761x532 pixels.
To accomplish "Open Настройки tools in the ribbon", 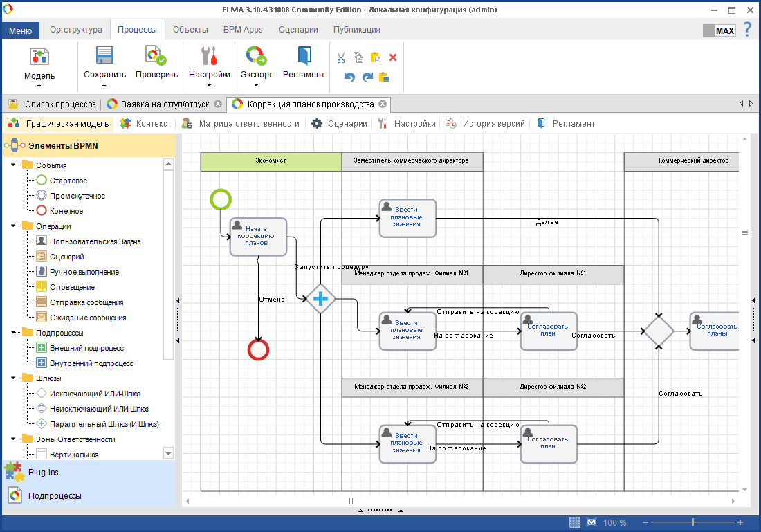I will click(209, 55).
